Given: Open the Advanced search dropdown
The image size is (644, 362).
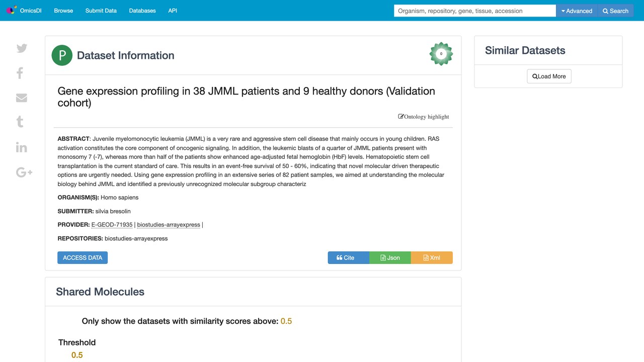Looking at the screenshot, I should (577, 11).
